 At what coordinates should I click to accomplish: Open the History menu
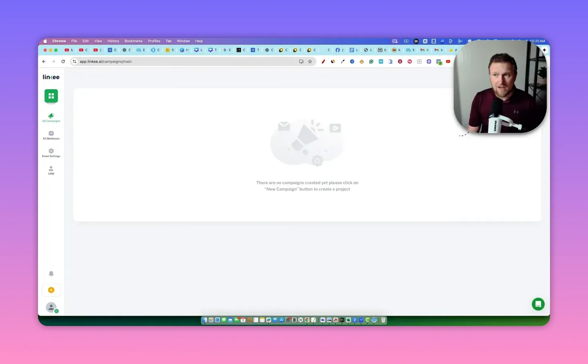coord(113,41)
